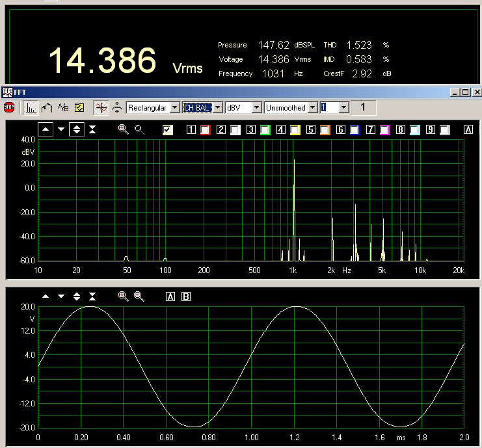Viewport: 482px width, 448px height.
Task: Open the CH BAL channel dropdown
Action: tap(219, 107)
